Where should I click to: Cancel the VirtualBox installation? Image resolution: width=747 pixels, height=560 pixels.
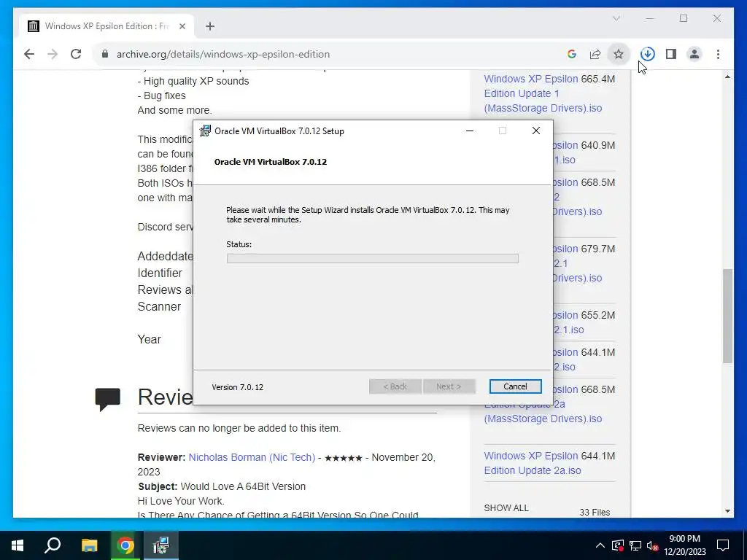516,386
